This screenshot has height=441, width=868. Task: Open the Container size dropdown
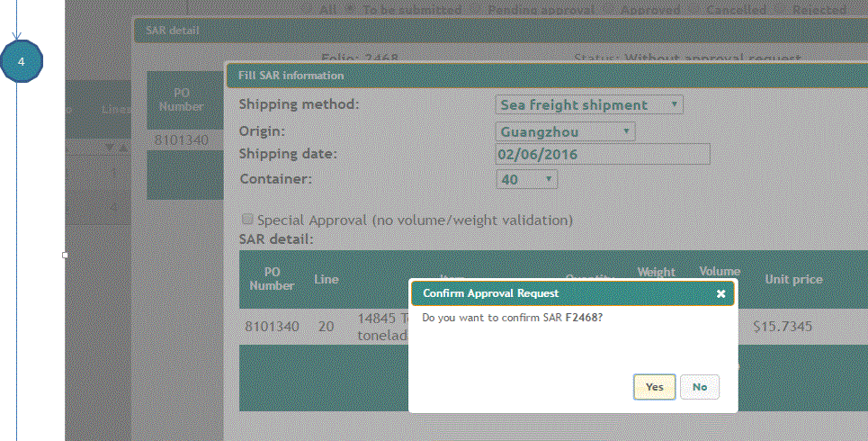click(x=527, y=180)
